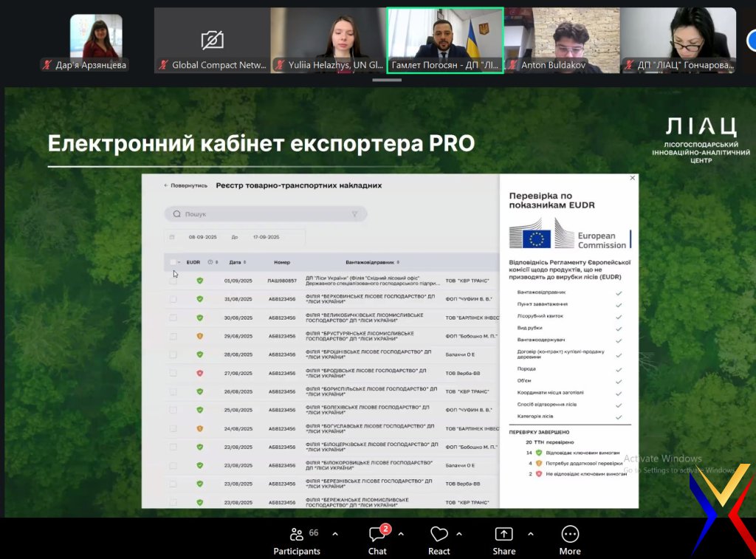Expand the Share options arrow
This screenshot has height=559, width=756.
tap(530, 534)
